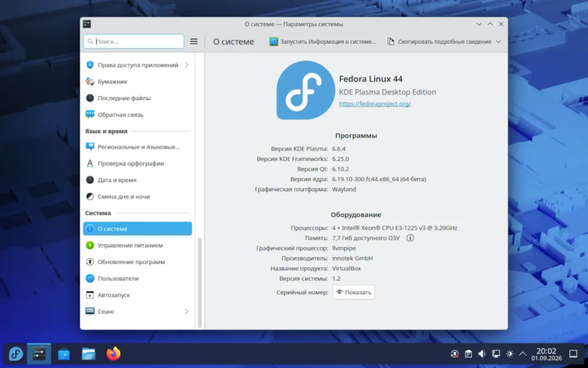Click the Сеанс monitor icon
This screenshot has width=588, height=368.
[90, 311]
